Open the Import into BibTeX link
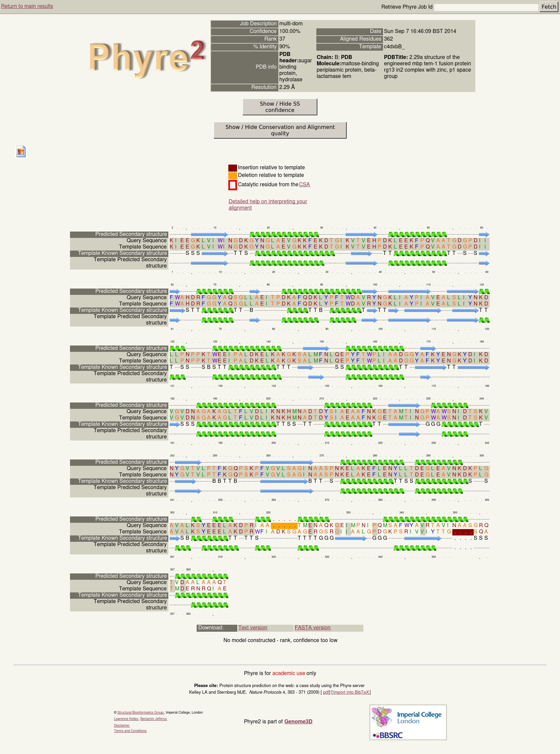The width and height of the screenshot is (560, 754). pyautogui.click(x=351, y=692)
